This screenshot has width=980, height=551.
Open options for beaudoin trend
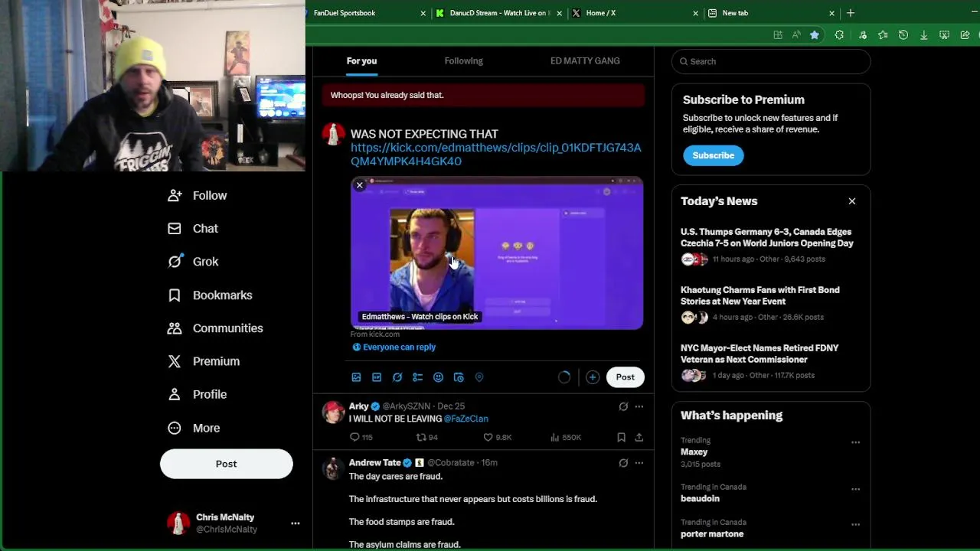point(855,489)
